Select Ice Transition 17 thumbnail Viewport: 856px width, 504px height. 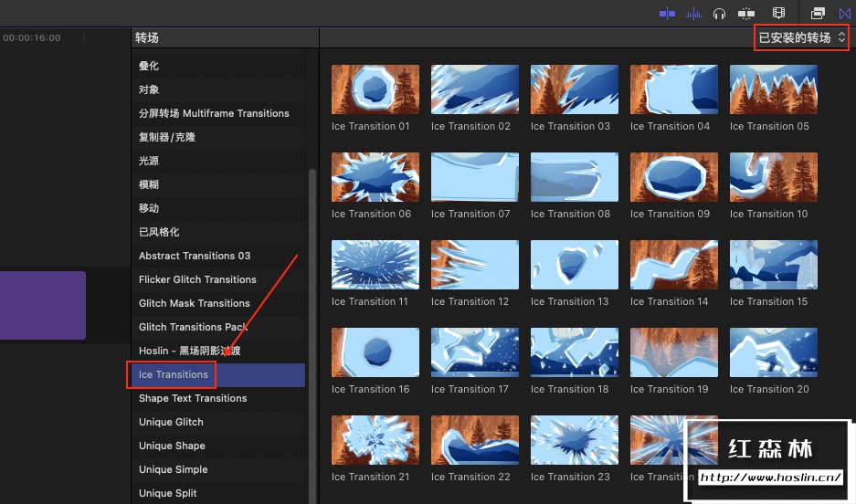[474, 352]
